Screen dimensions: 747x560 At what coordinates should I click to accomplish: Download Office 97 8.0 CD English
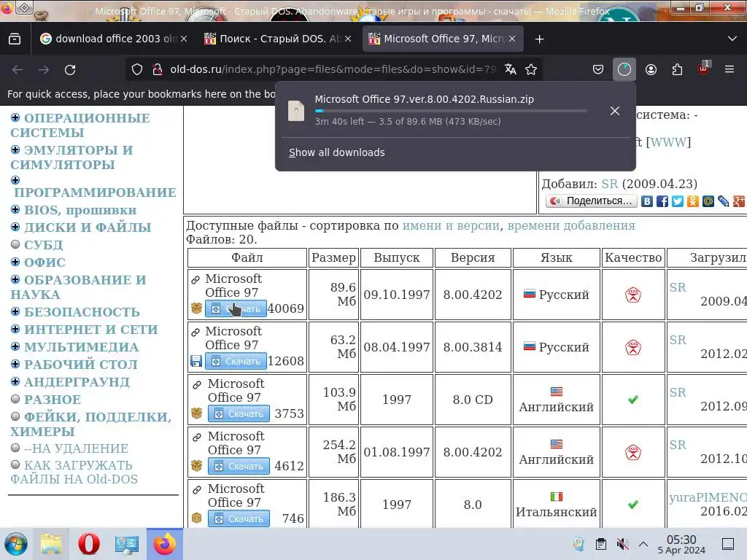(x=239, y=414)
